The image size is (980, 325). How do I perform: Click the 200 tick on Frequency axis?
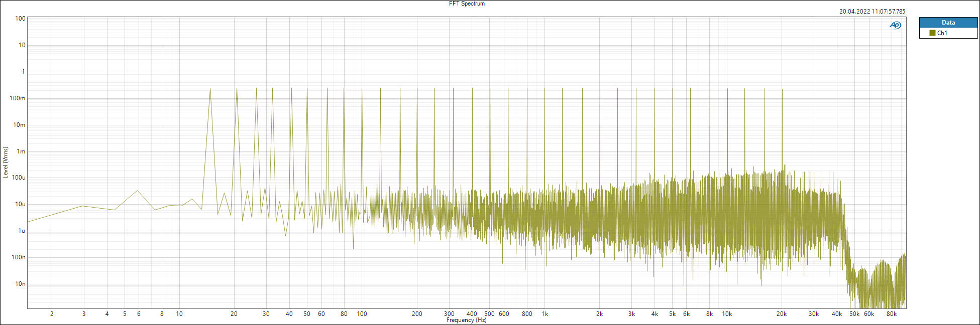(417, 314)
